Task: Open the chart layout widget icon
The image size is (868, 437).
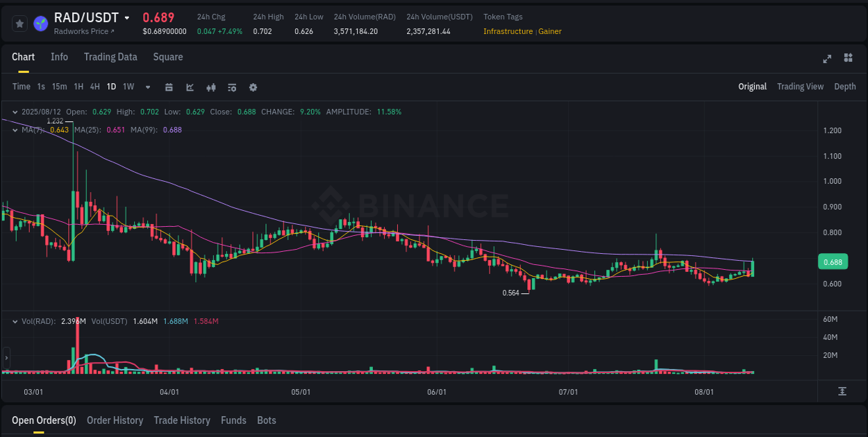Action: coord(847,59)
